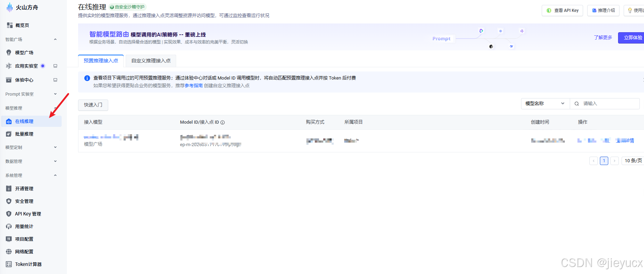Image resolution: width=644 pixels, height=274 pixels.
Task: Select the 预置推理接入点 tab
Action: 101,61
